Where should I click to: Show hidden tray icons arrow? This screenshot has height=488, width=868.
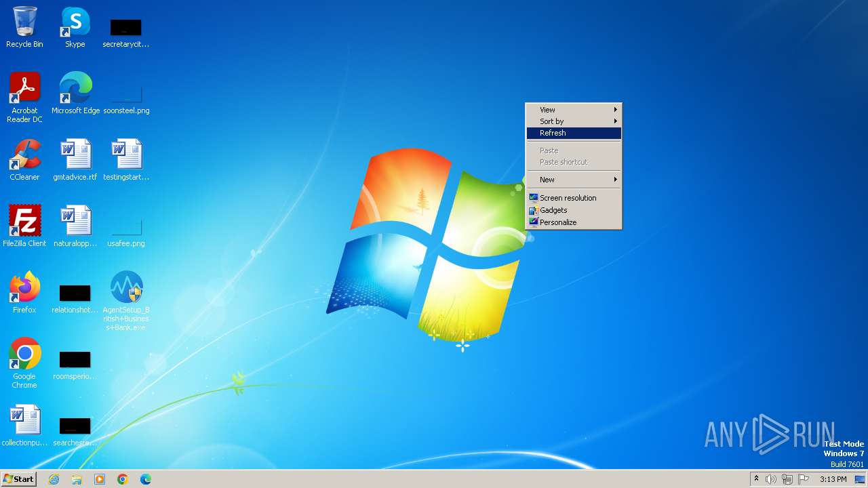756,479
